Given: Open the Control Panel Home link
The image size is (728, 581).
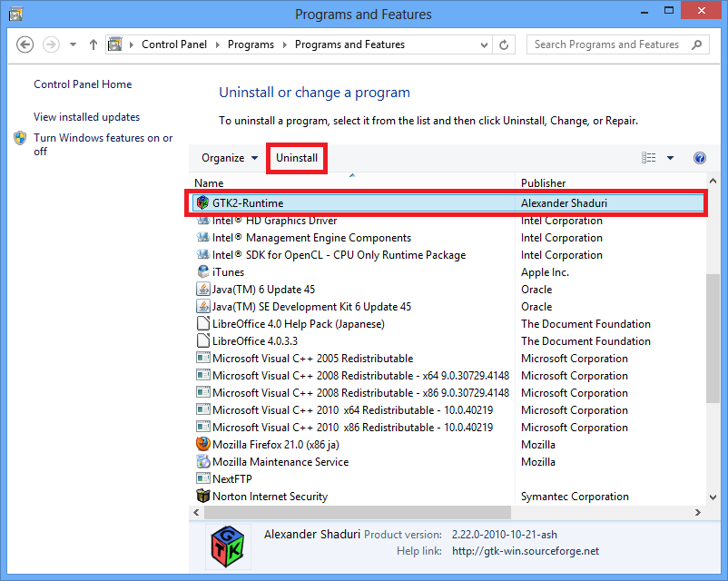Looking at the screenshot, I should pyautogui.click(x=83, y=84).
